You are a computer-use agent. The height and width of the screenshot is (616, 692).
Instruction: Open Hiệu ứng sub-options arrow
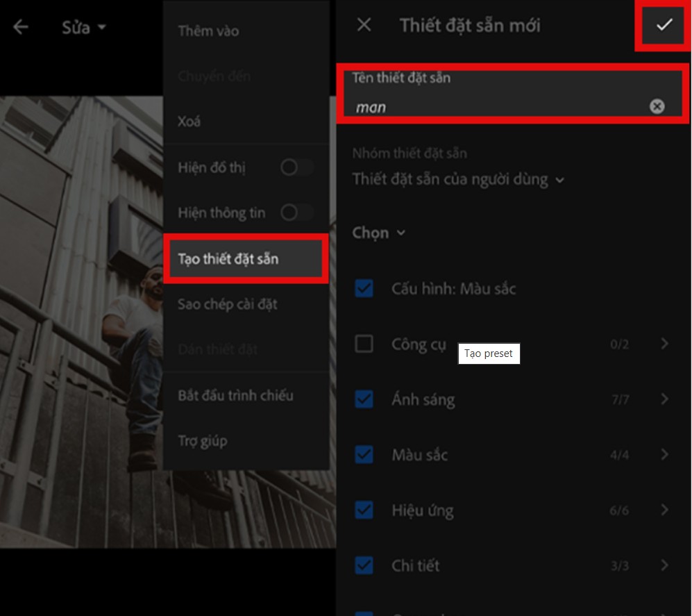point(664,510)
